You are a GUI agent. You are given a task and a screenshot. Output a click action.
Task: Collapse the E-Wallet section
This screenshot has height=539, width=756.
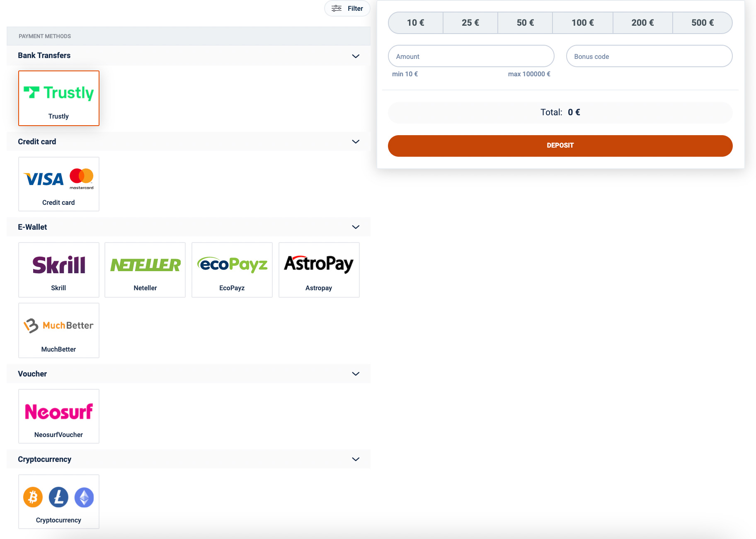coord(356,227)
